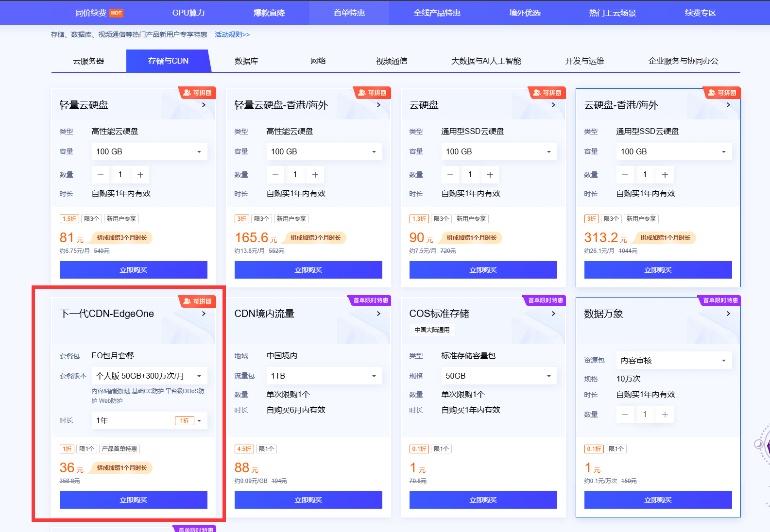Open 首单特惠 in top navigation
Screen dimensions: 770x532
click(x=349, y=13)
